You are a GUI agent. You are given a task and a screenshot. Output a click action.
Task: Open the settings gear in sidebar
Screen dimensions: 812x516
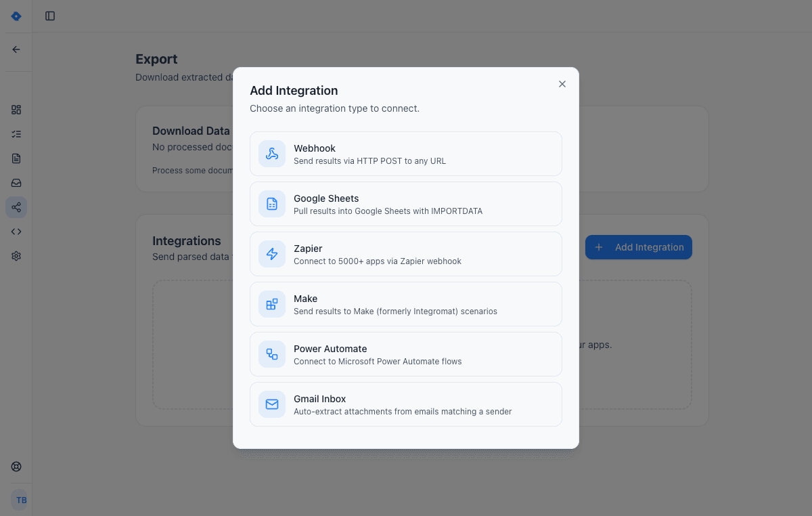pos(16,255)
